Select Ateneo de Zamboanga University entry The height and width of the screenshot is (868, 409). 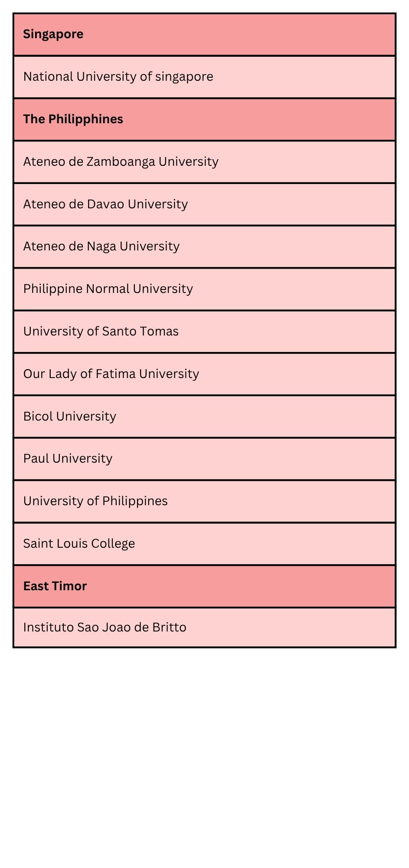204,162
